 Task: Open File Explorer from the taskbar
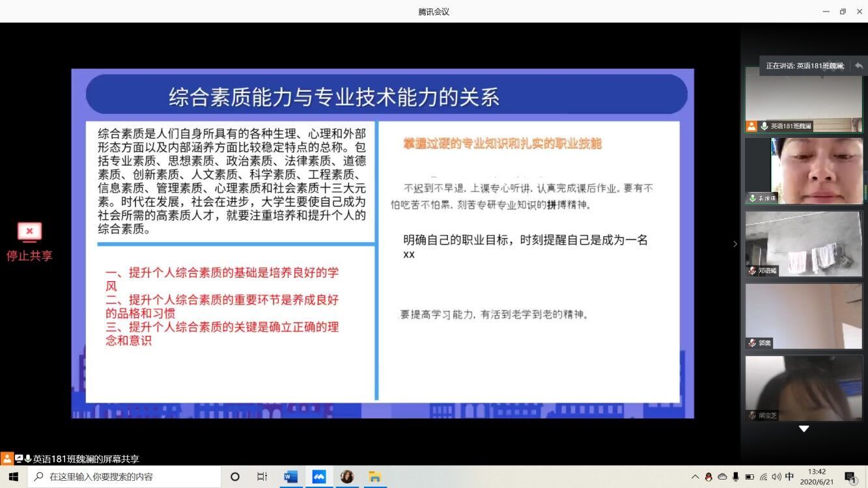click(x=374, y=476)
